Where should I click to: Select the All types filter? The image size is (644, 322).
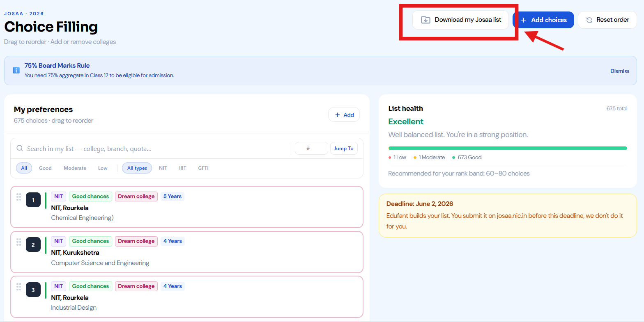[x=137, y=168]
